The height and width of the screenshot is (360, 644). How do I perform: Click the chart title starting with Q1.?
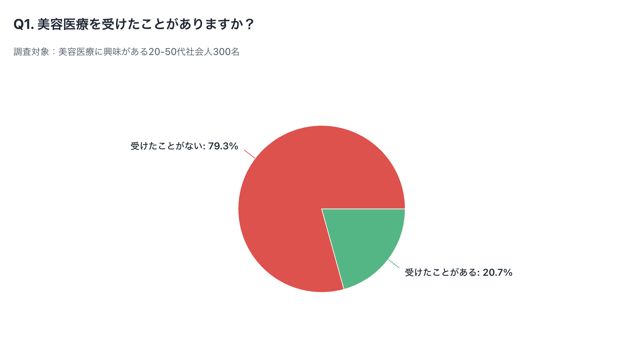tap(134, 24)
